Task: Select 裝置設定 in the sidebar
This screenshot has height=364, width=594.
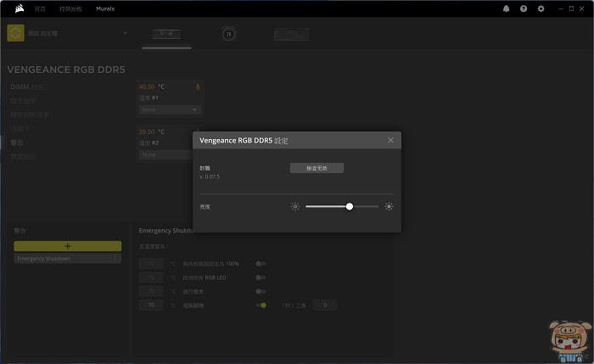Action: [x=24, y=156]
